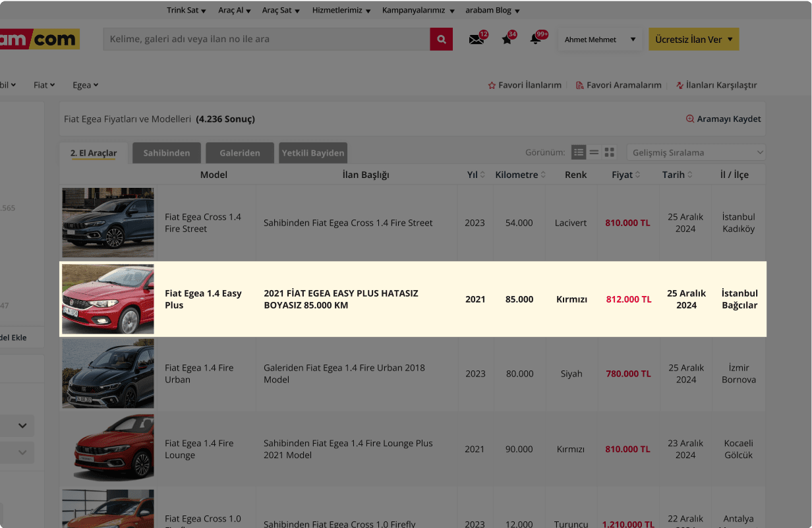Sort by Kilometre column arrows
The height and width of the screenshot is (528, 812).
543,175
